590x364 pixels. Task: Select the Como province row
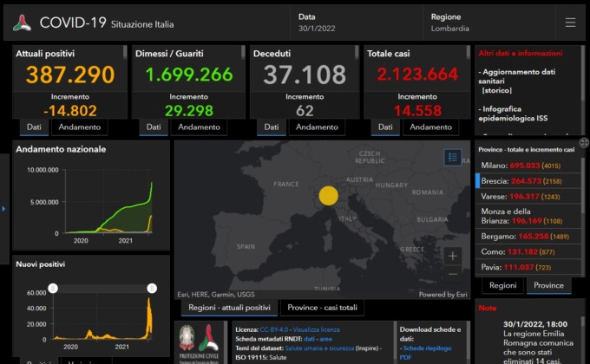pos(528,251)
